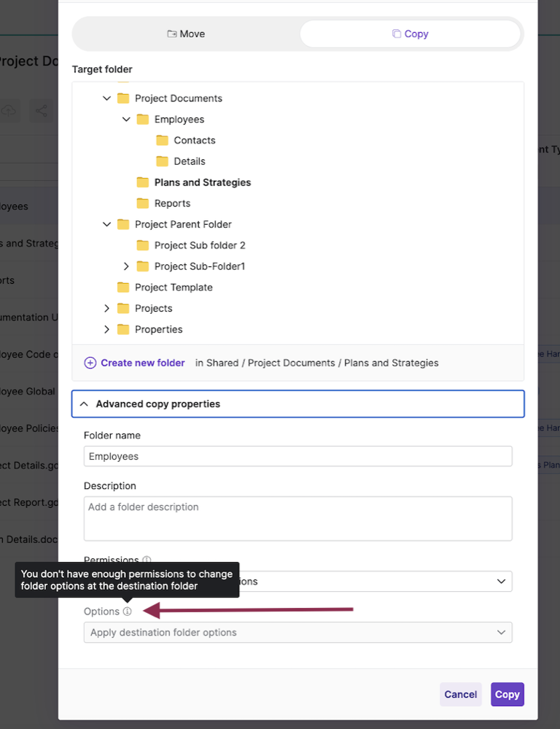Screen dimensions: 560x729
Task: Click the Copy button to confirm
Action: point(507,694)
